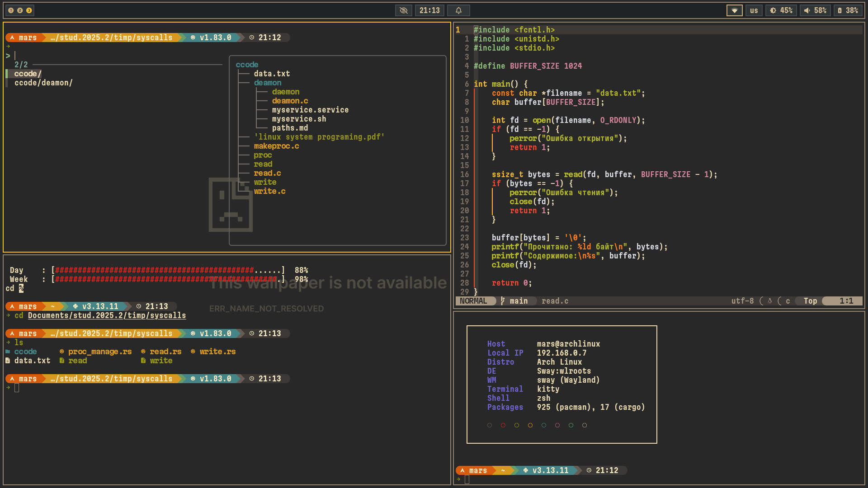Viewport: 868px width, 488px height.
Task: Click the 21:13 clock in top bar
Action: click(x=429, y=10)
